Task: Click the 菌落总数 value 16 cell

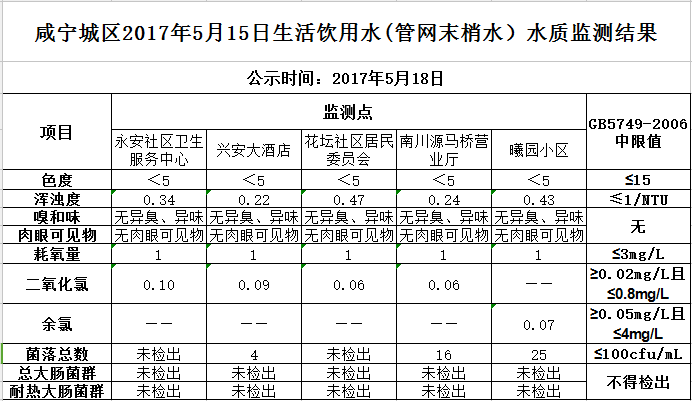Action: point(444,354)
